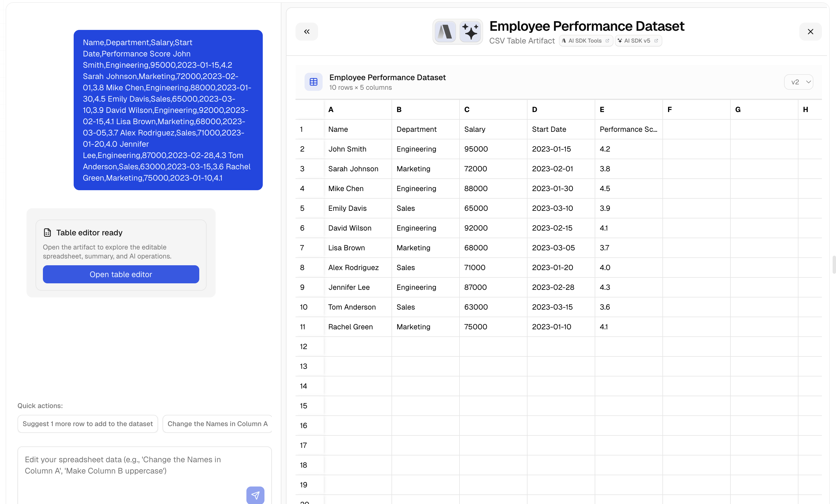Open external link icon on AI SDK Tools badge
The height and width of the screenshot is (504, 836).
pos(607,41)
